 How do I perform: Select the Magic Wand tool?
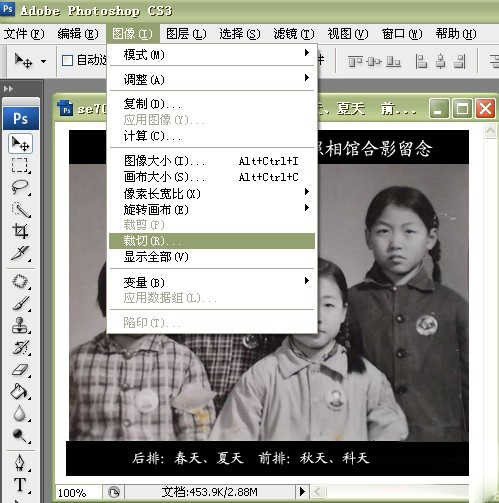pyautogui.click(x=20, y=209)
